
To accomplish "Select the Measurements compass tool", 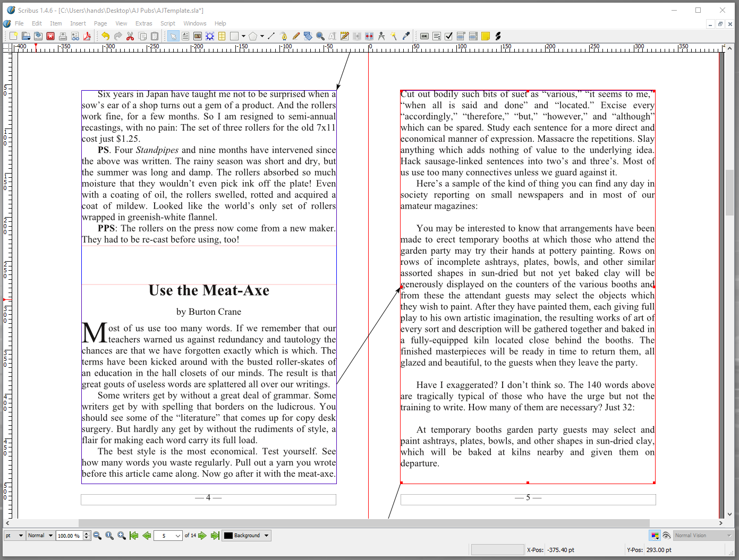I will 381,36.
